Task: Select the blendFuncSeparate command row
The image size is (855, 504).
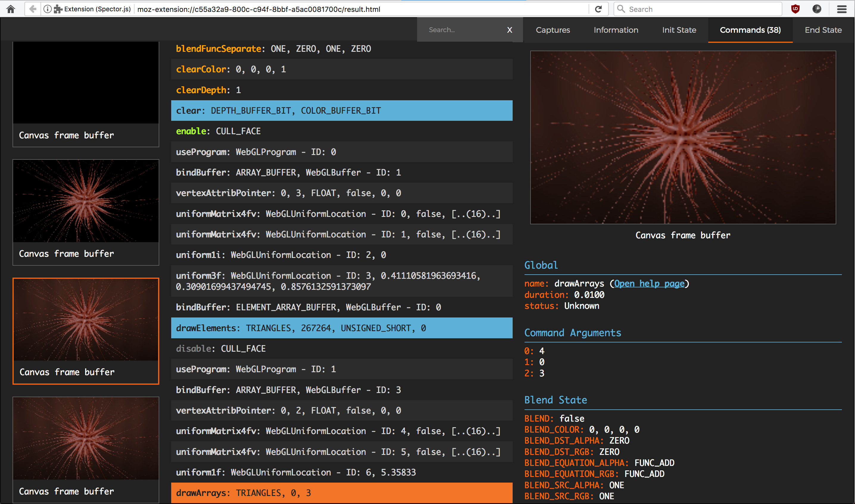Action: [x=341, y=49]
